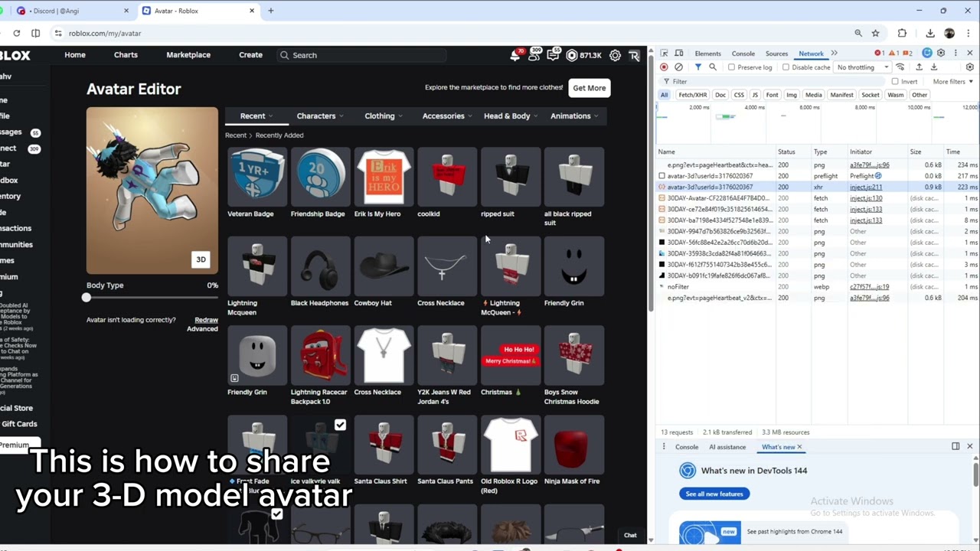
Task: Click the Chrome bookmark star icon
Action: pos(876,33)
